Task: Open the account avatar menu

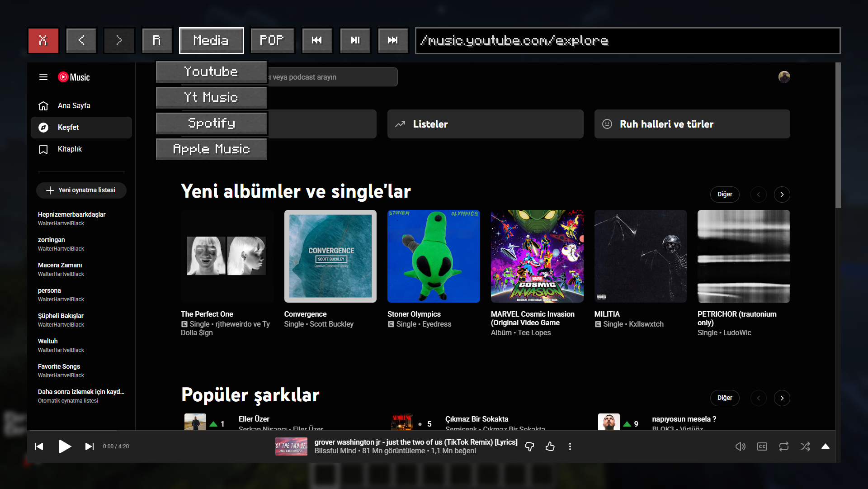Action: [784, 77]
